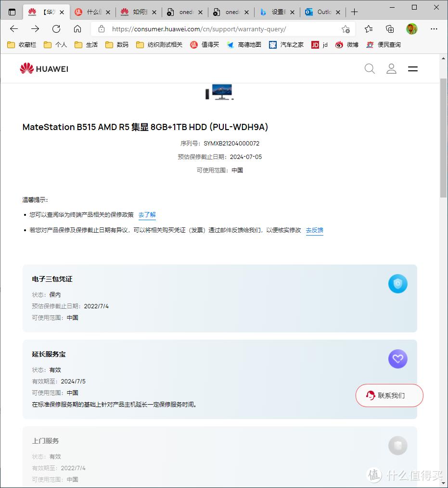The height and width of the screenshot is (488, 448).
Task: Click the browser refresh icon
Action: 56,28
